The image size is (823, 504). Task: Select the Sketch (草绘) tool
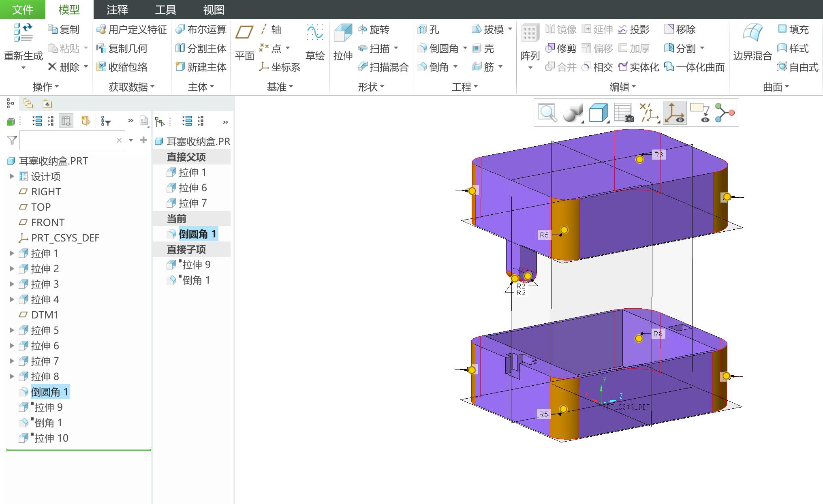[x=315, y=33]
